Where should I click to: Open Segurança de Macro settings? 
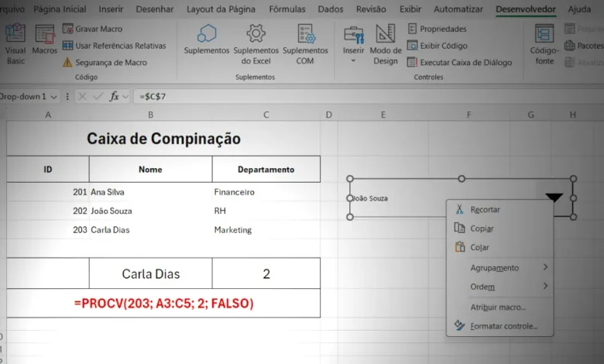(x=105, y=63)
